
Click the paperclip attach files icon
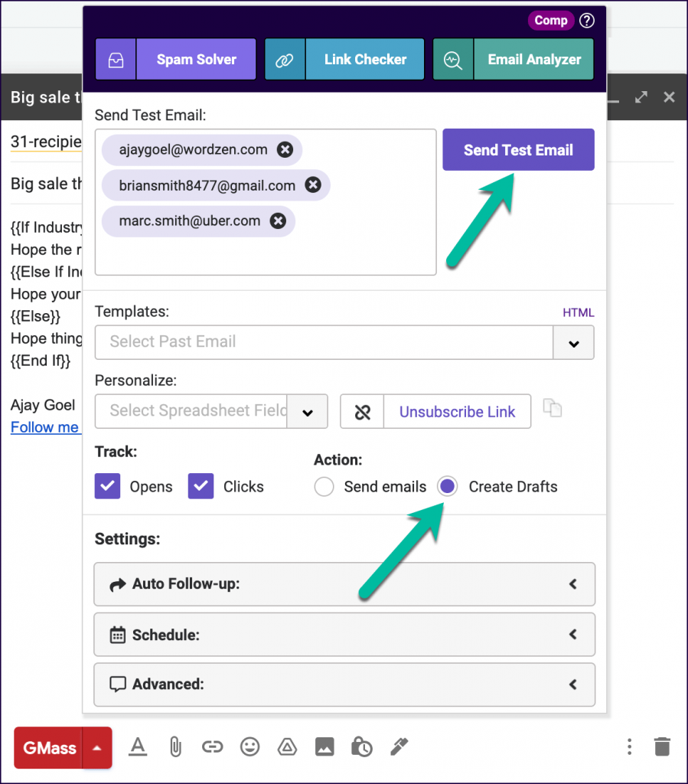(175, 746)
